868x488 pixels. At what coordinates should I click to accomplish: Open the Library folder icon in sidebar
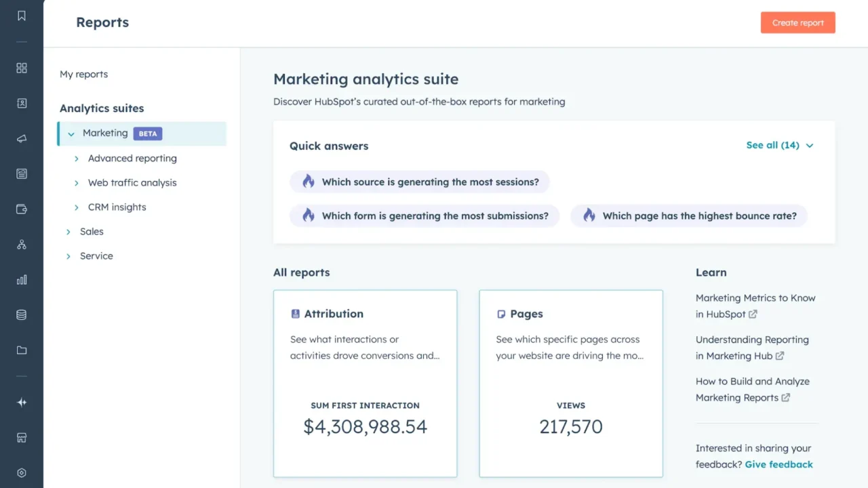[22, 350]
